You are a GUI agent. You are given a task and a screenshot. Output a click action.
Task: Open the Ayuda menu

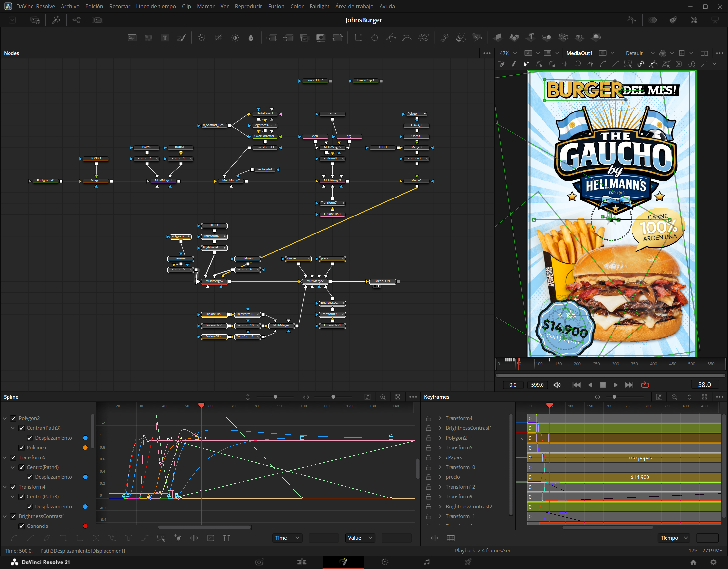click(387, 6)
